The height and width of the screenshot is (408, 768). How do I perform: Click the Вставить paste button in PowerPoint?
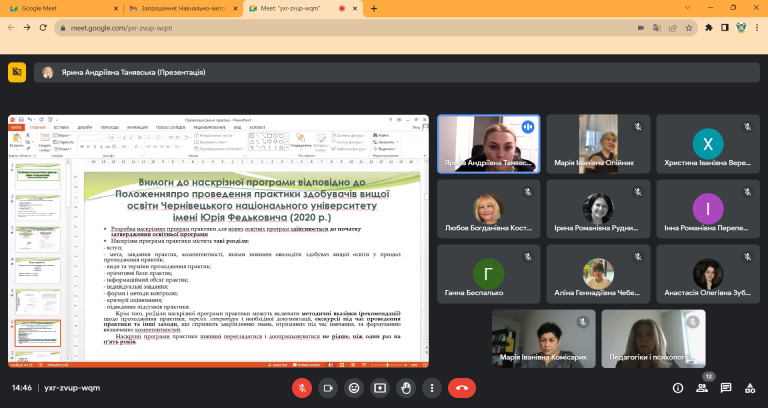[16, 141]
